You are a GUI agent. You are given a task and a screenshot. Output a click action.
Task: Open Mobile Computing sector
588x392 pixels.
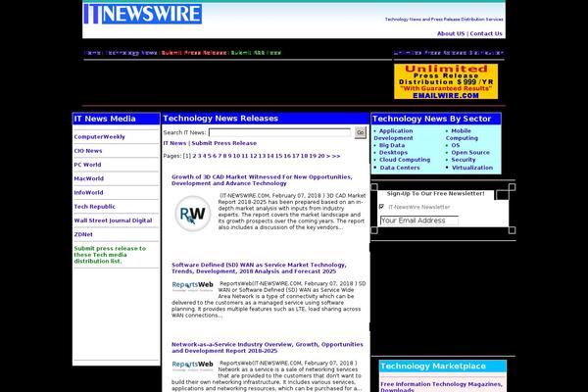(x=462, y=134)
